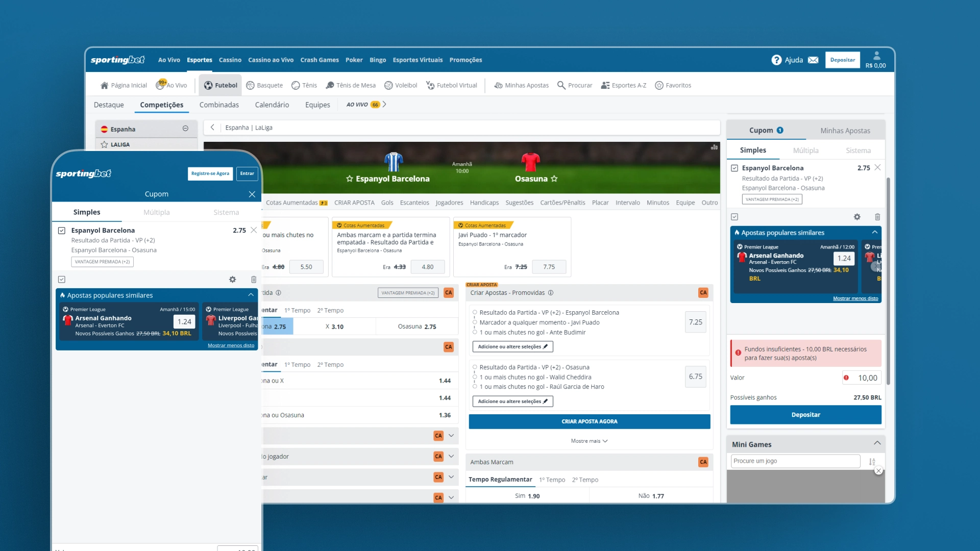Open the Ajuda help icon
Screen dimensions: 980x551
point(776,60)
